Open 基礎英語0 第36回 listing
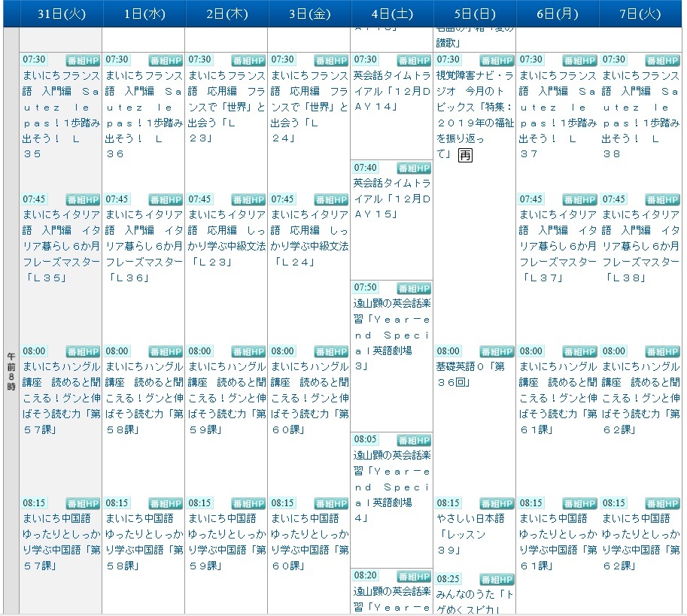Screen dimensions: 687x616 [x=471, y=375]
